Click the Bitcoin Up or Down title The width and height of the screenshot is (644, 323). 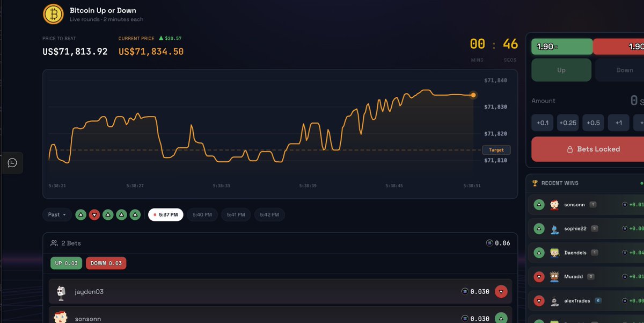tap(103, 10)
